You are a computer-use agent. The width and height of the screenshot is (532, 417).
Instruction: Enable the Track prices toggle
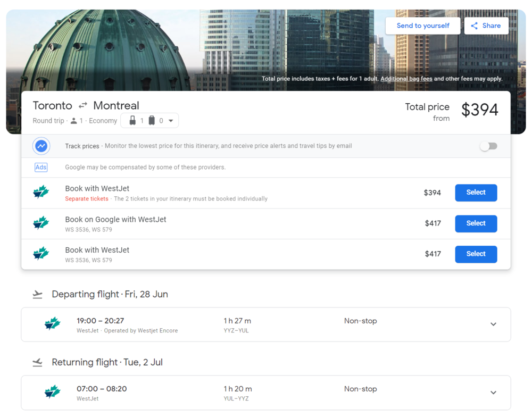point(488,146)
